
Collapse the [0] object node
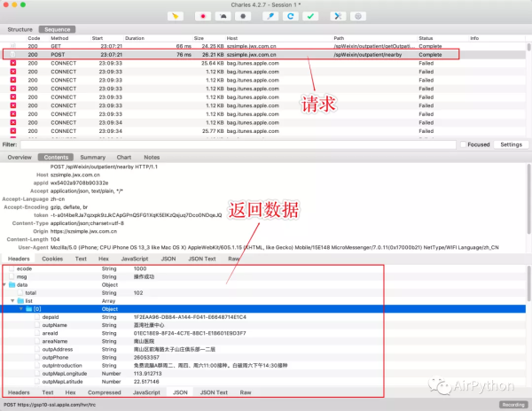(x=20, y=308)
